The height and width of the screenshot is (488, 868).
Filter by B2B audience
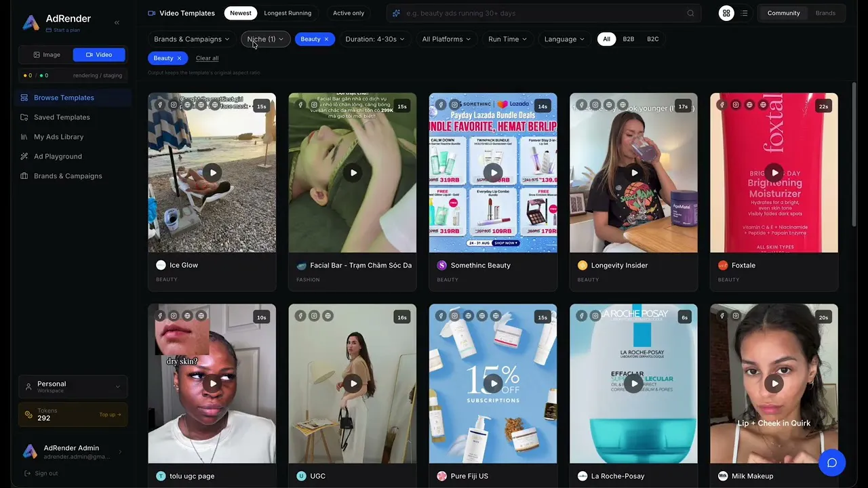tap(629, 39)
